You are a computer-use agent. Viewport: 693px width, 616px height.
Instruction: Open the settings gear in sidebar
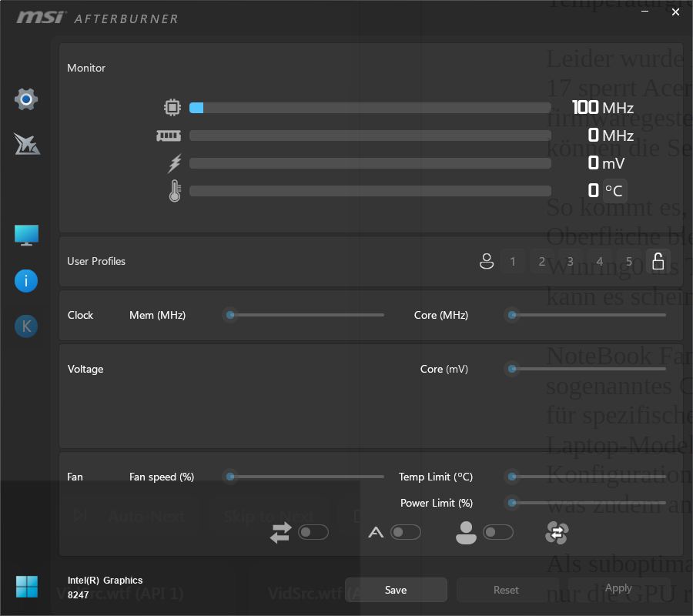click(26, 99)
